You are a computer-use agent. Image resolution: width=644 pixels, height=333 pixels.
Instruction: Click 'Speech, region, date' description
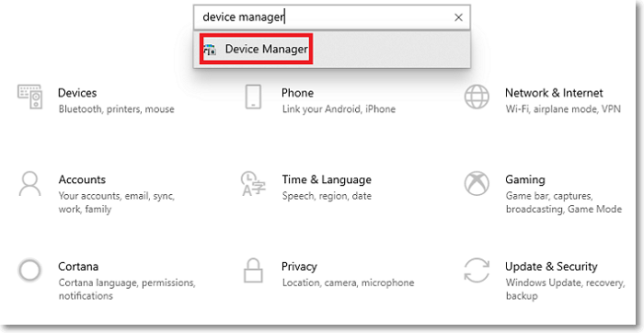pos(327,196)
